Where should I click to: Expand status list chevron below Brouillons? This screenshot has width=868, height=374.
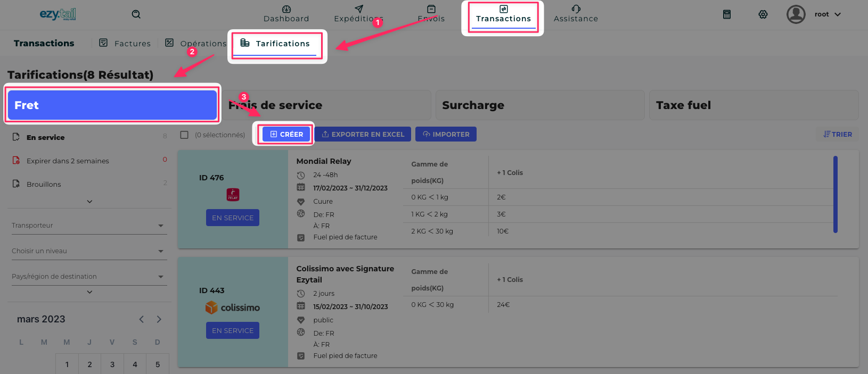[89, 202]
